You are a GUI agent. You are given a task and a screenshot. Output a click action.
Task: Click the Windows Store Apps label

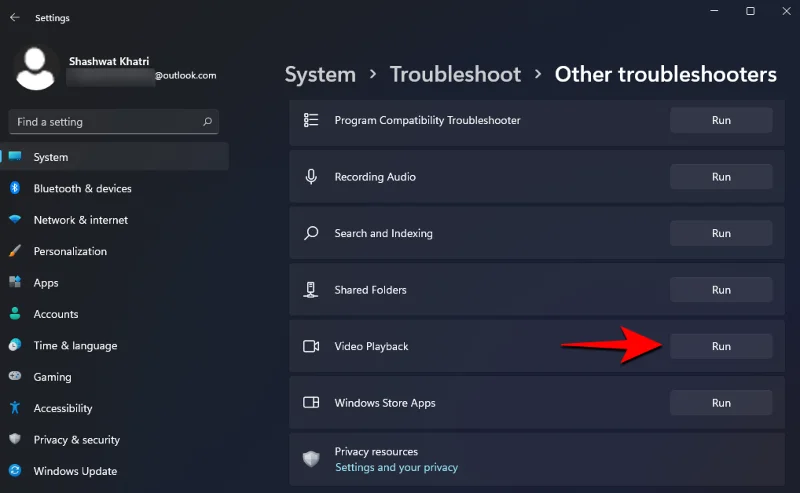(385, 403)
